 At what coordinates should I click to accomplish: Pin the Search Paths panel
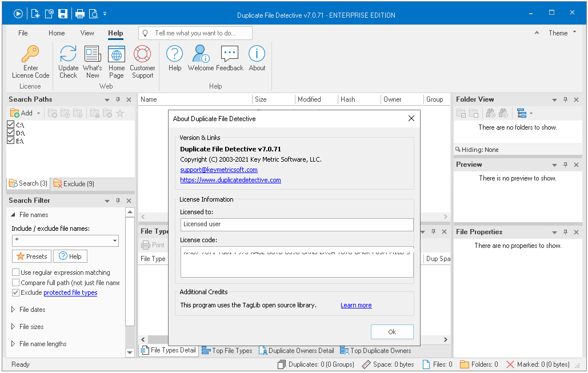(x=118, y=100)
